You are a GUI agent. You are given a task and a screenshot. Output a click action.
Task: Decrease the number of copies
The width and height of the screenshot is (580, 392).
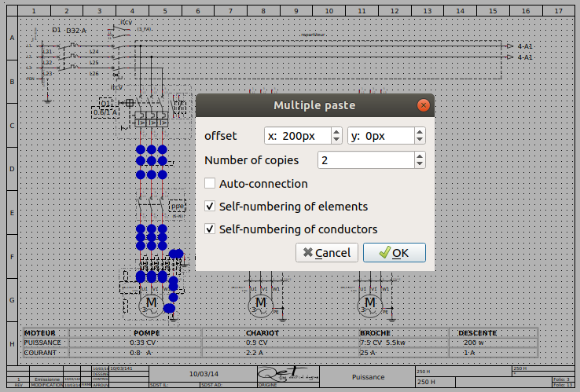420,164
